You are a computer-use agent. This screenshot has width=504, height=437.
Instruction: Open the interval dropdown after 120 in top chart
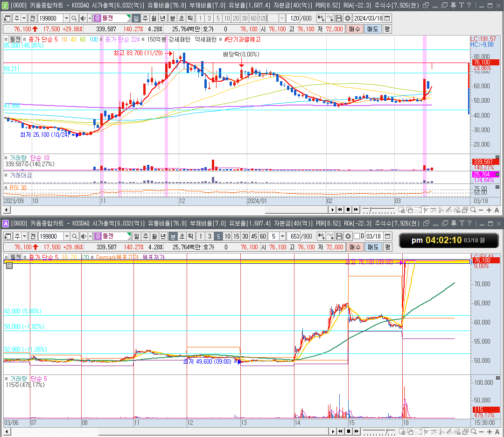[x=282, y=18]
